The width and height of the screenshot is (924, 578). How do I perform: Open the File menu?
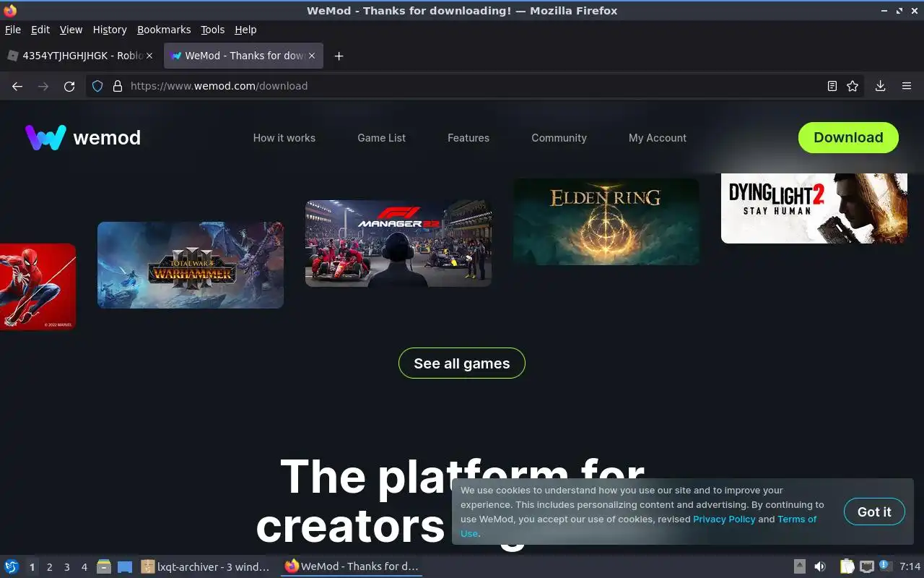[x=13, y=30]
